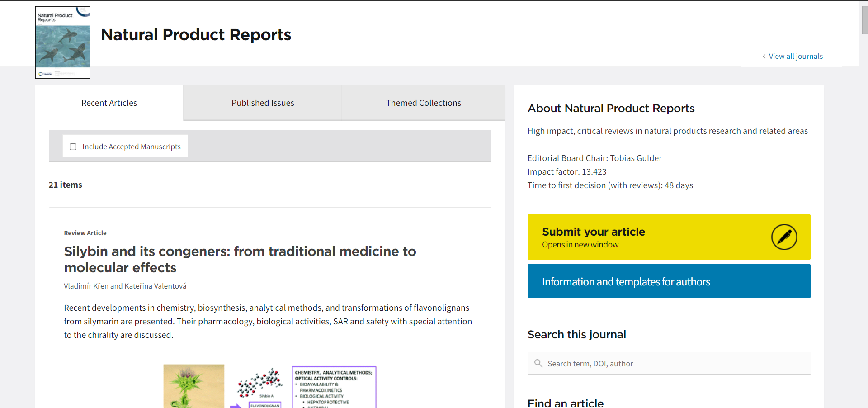Click the Submit your article button
Image resolution: width=868 pixels, height=408 pixels.
669,237
